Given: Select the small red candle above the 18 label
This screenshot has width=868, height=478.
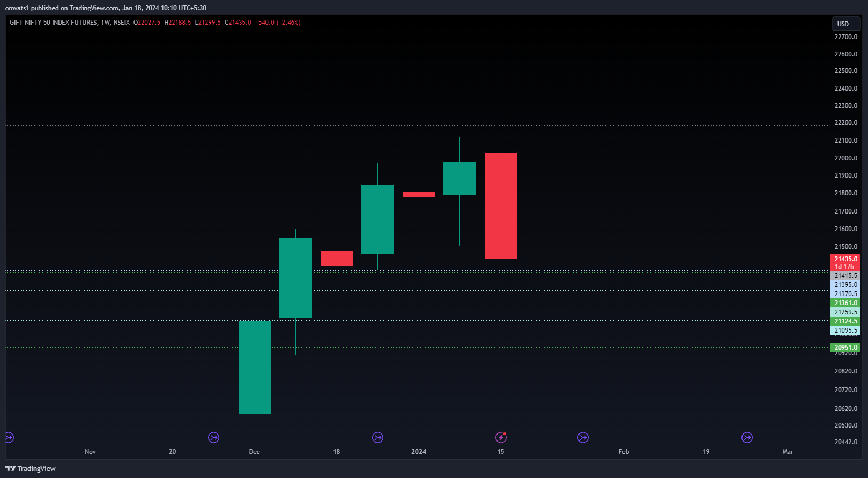Looking at the screenshot, I should pyautogui.click(x=337, y=258).
